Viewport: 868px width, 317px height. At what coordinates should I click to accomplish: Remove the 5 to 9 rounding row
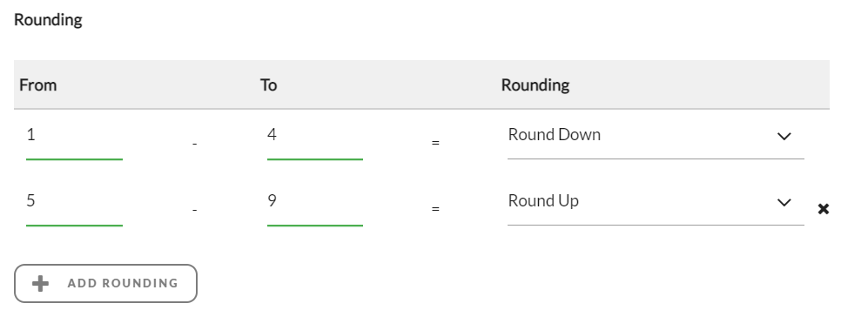[x=823, y=209]
